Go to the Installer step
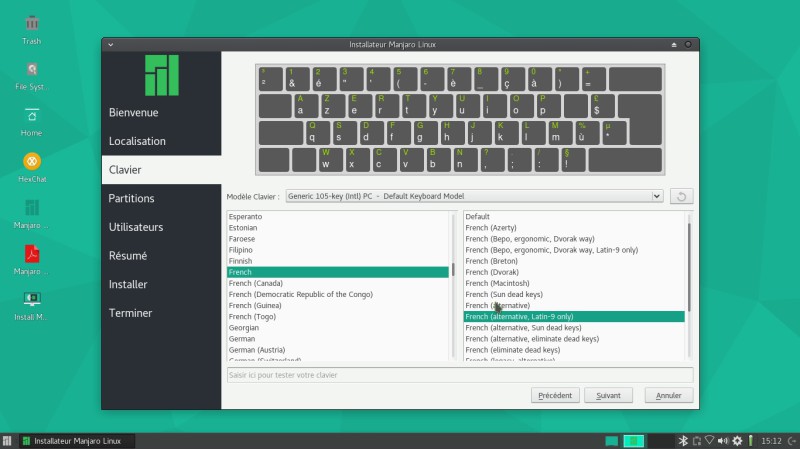800x449 pixels. pos(128,284)
